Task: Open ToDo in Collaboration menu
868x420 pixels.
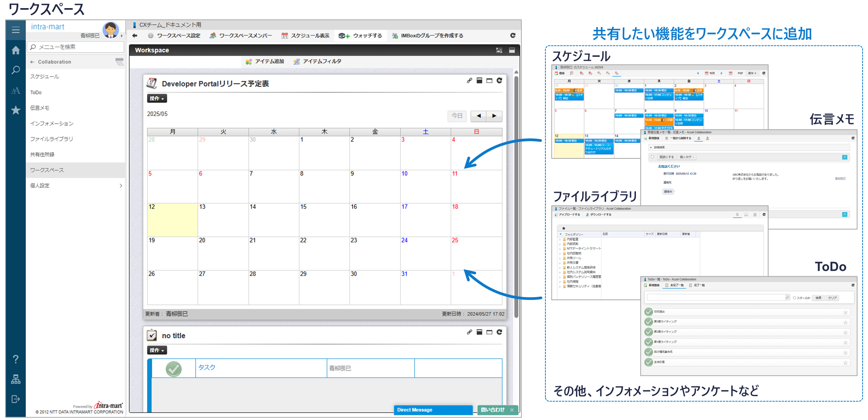Action: pyautogui.click(x=36, y=92)
